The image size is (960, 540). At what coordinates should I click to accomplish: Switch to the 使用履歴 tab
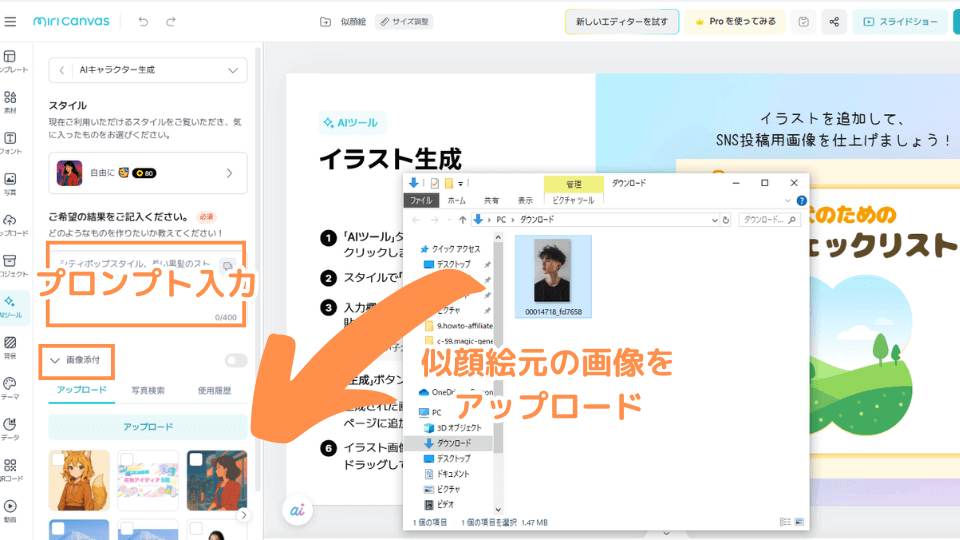pyautogui.click(x=214, y=391)
